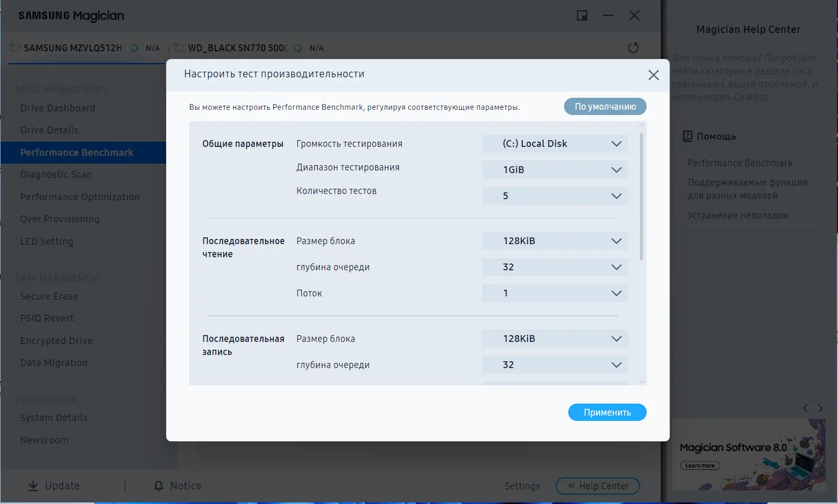Close the benchmark settings dialog
Screen dimensions: 838x504
pos(653,75)
